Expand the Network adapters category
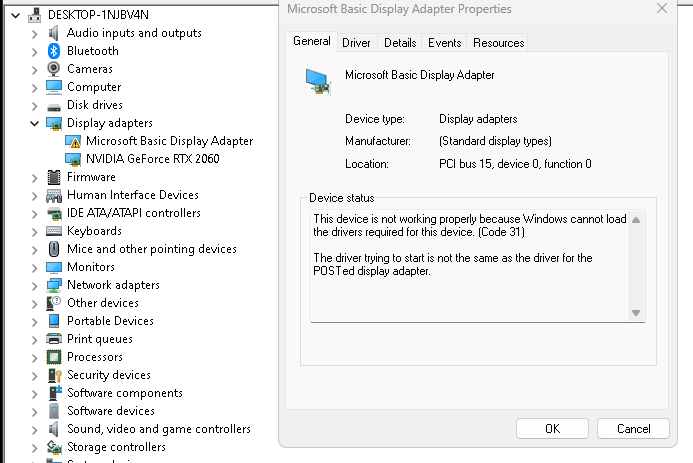Image resolution: width=693 pixels, height=463 pixels. point(34,285)
